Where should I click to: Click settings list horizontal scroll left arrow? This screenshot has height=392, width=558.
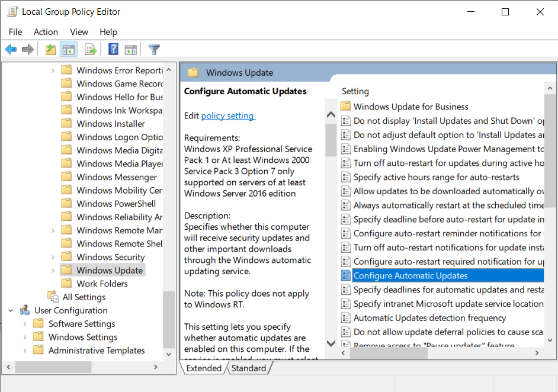[343, 353]
